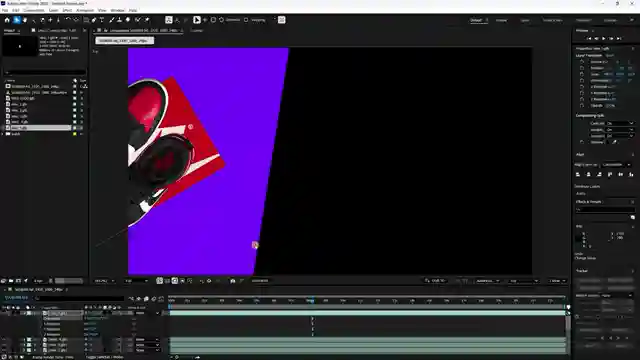The width and height of the screenshot is (640, 360).
Task: Click the snapshot camera icon below viewer
Action: click(233, 281)
